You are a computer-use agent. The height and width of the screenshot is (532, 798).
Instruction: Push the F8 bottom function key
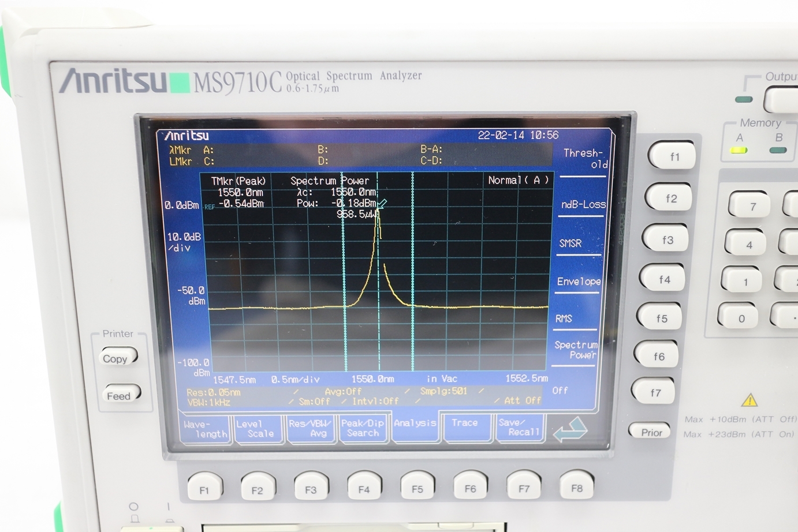577,486
